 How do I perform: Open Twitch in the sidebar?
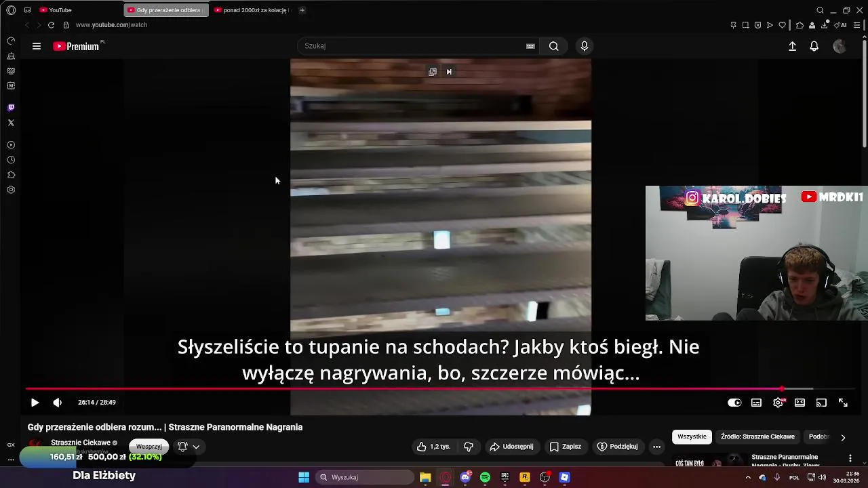click(11, 108)
